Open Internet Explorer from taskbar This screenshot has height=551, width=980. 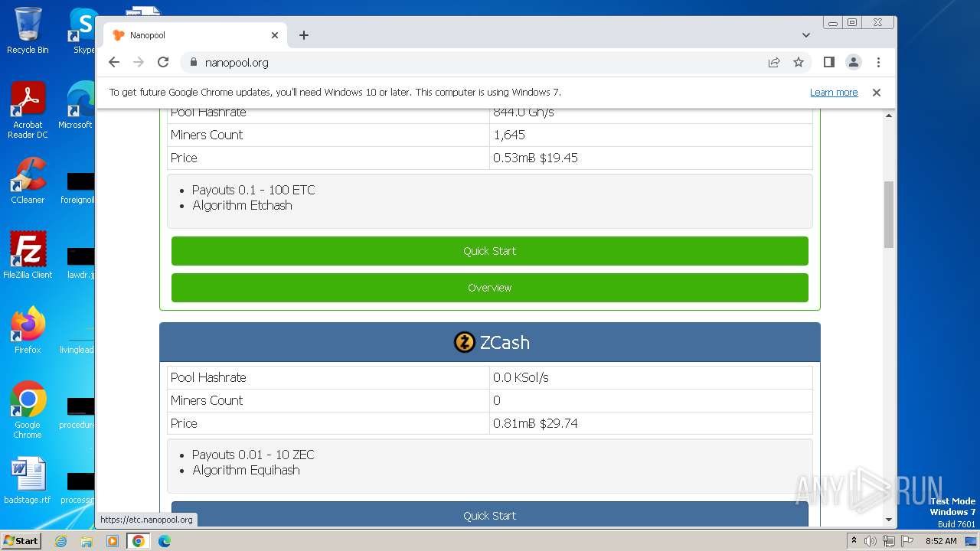pyautogui.click(x=60, y=541)
